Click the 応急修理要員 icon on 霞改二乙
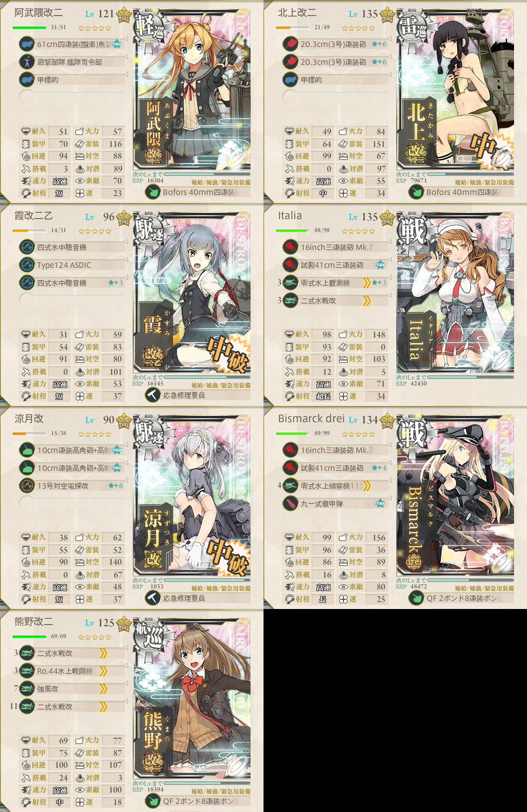 pyautogui.click(x=152, y=395)
